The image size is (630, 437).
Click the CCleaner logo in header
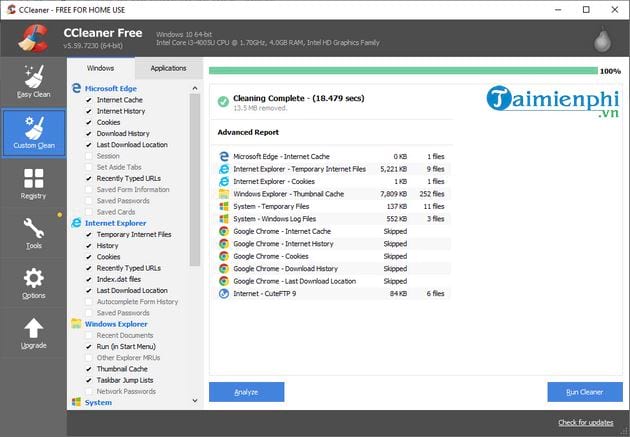[33, 39]
